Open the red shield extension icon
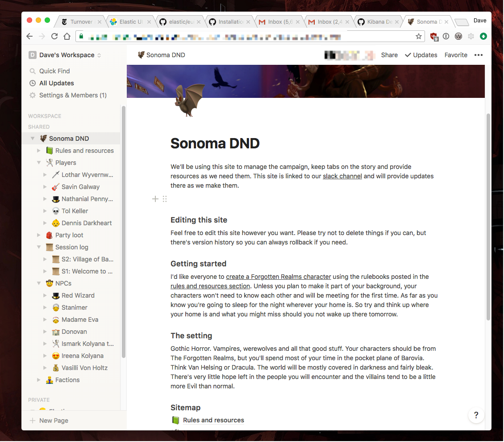The width and height of the screenshot is (504, 442). (433, 37)
